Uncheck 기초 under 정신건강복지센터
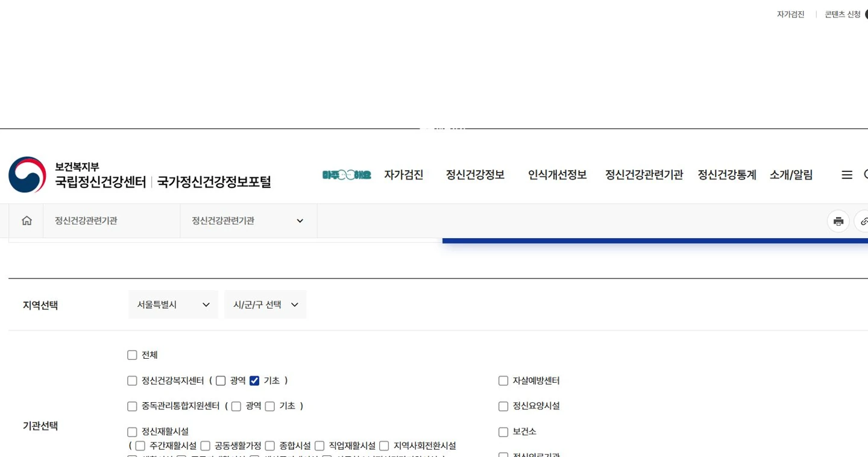This screenshot has height=457, width=868. click(x=254, y=380)
